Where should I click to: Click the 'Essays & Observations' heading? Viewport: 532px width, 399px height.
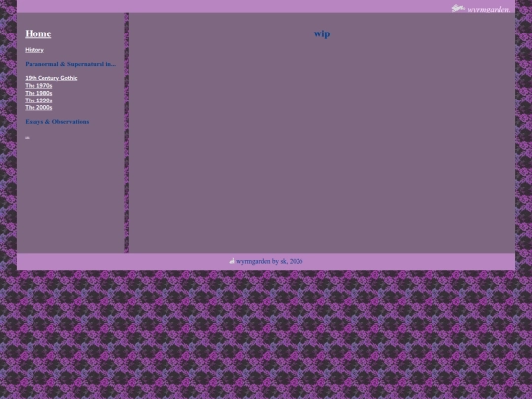point(57,122)
